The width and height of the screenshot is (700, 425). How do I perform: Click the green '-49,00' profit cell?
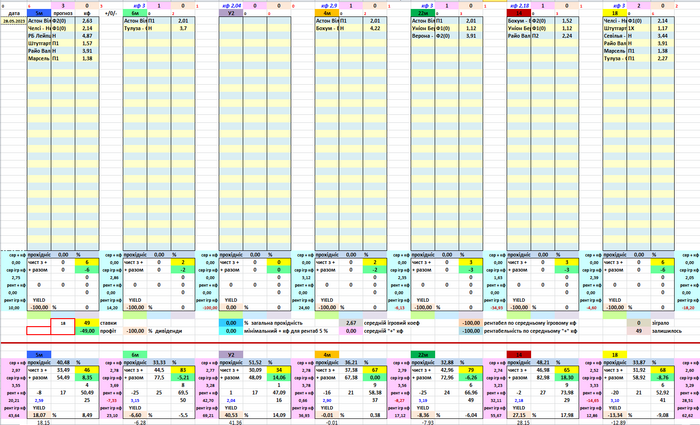click(87, 331)
